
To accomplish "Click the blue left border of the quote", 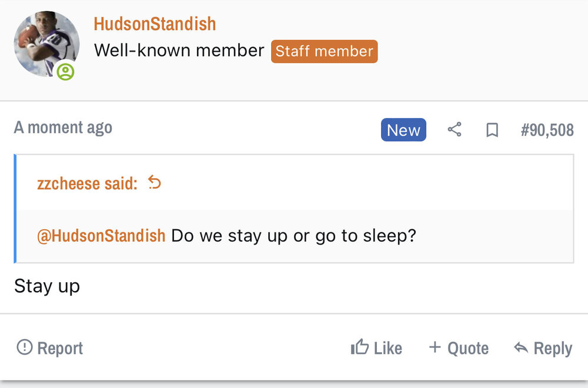I will pyautogui.click(x=16, y=209).
